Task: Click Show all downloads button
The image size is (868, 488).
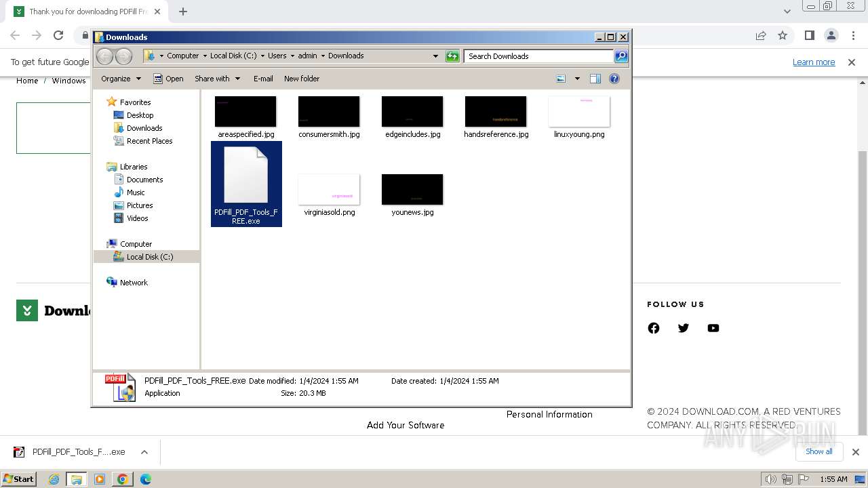Action: click(819, 451)
